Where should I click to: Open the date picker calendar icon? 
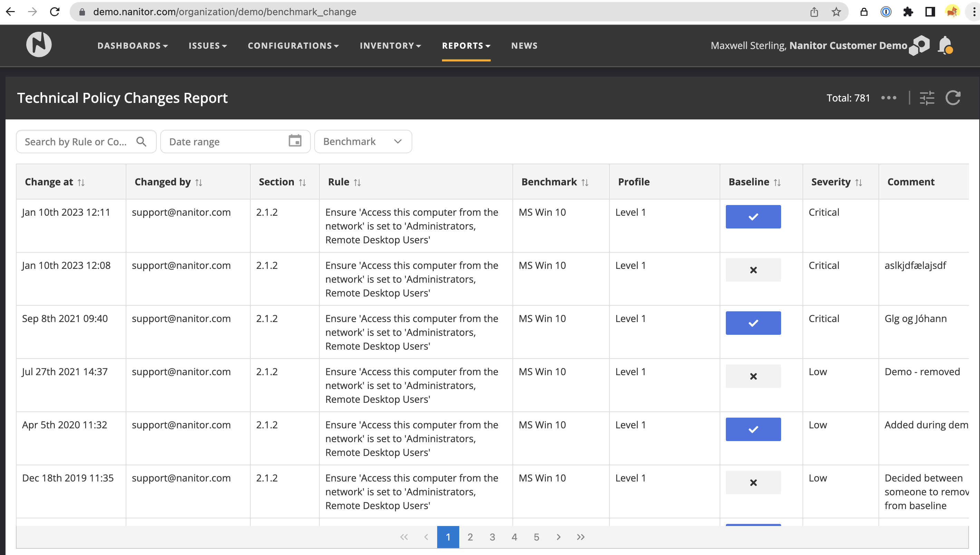point(295,141)
